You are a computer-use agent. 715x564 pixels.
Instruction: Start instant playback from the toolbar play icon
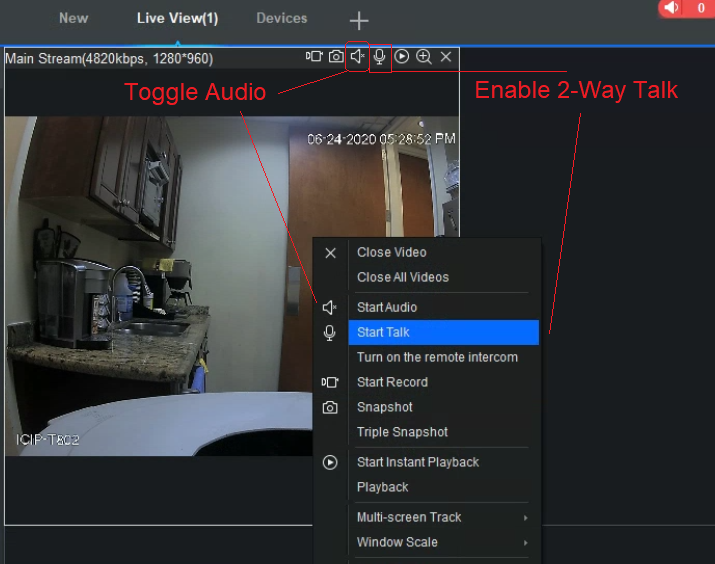[x=402, y=57]
